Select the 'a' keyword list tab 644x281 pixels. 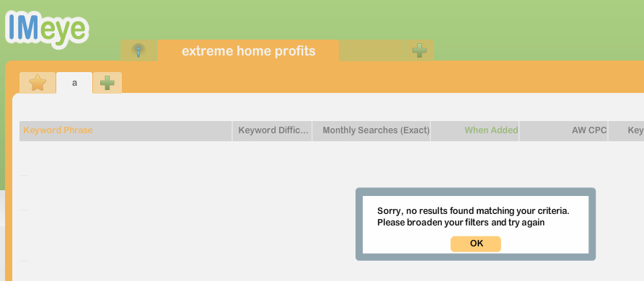pyautogui.click(x=74, y=83)
